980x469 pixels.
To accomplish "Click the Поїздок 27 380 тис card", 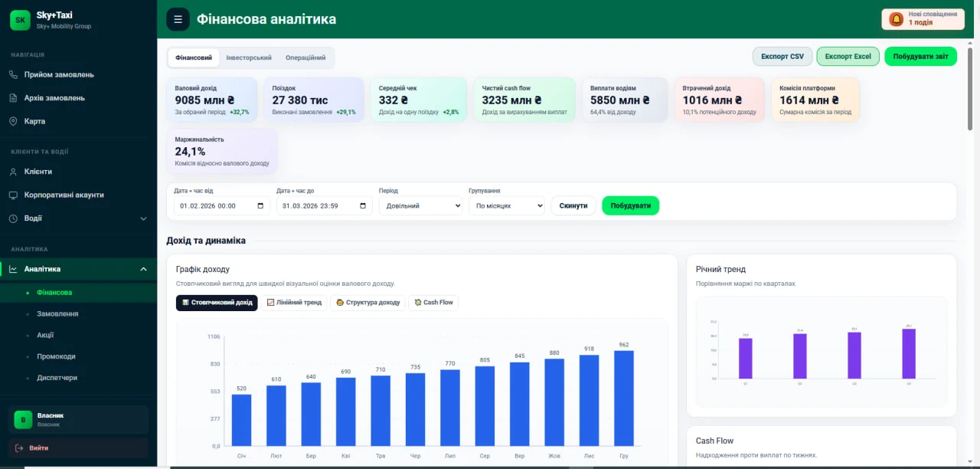I will coord(314,100).
